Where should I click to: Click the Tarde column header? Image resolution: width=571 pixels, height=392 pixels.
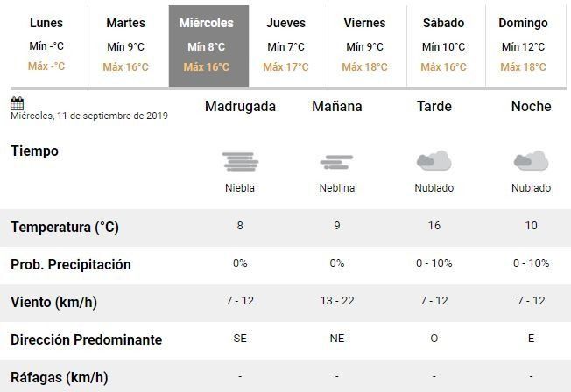[x=434, y=107]
